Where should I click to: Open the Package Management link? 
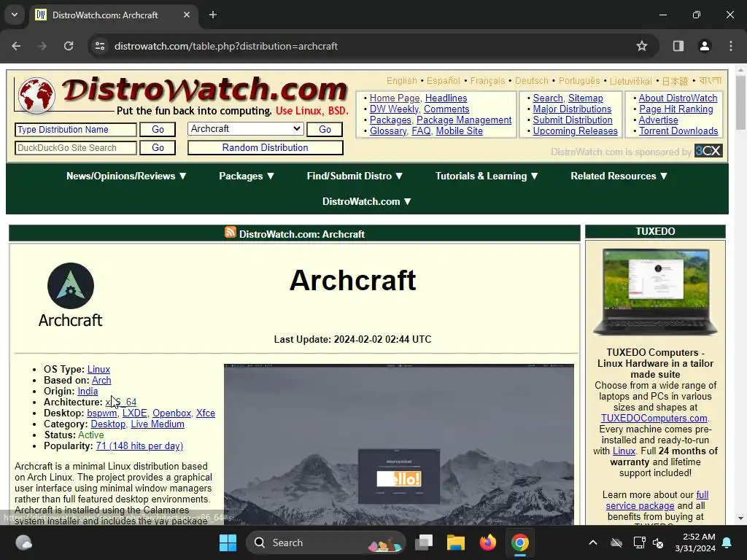click(464, 120)
